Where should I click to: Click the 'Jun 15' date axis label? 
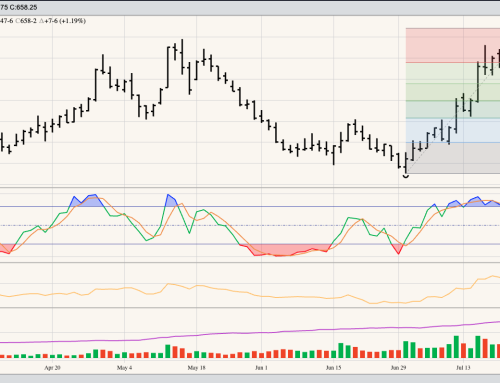pos(333,368)
